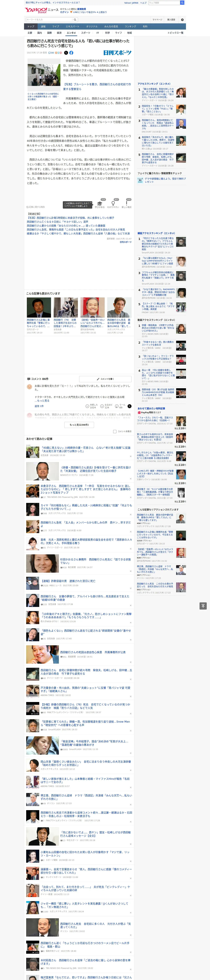
Task: Open the article's 86 comments icon
Action: pos(51,53)
